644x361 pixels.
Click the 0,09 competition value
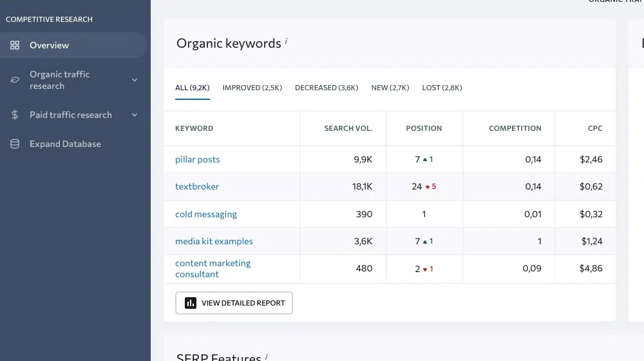[x=532, y=268]
